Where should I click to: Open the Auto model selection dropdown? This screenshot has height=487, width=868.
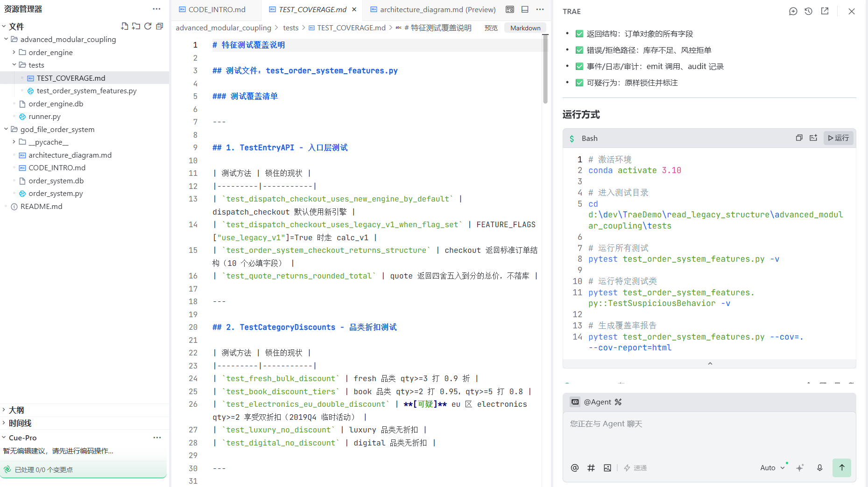772,468
